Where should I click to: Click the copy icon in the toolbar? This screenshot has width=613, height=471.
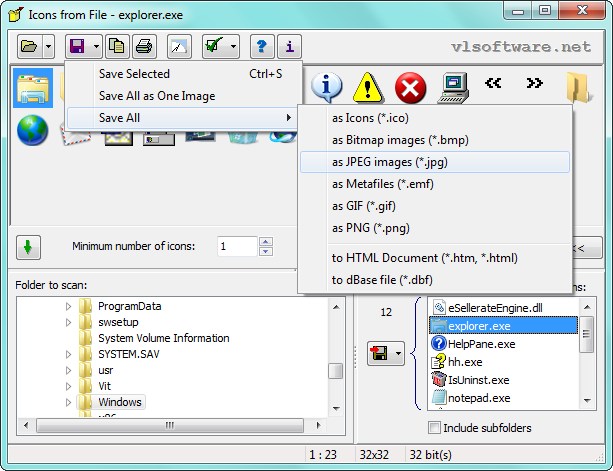(117, 47)
